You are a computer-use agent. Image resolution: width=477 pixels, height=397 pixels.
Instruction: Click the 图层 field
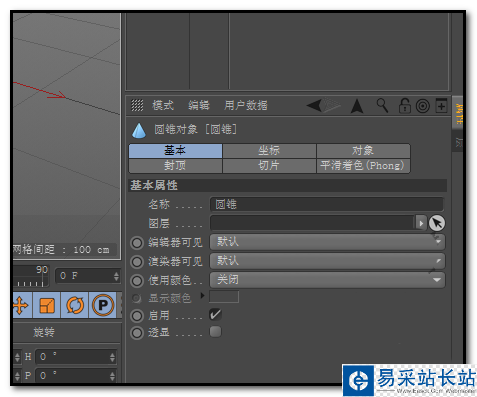click(312, 223)
